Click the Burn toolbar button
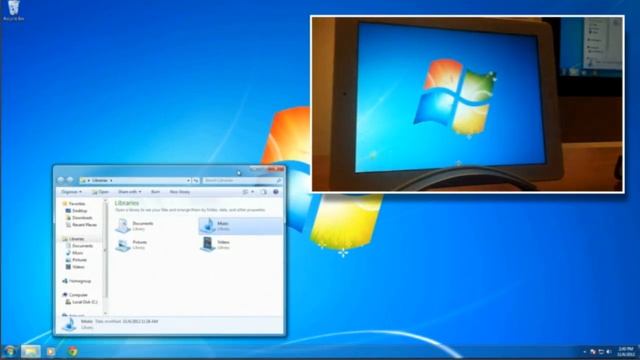This screenshot has height=360, width=640. point(155,192)
